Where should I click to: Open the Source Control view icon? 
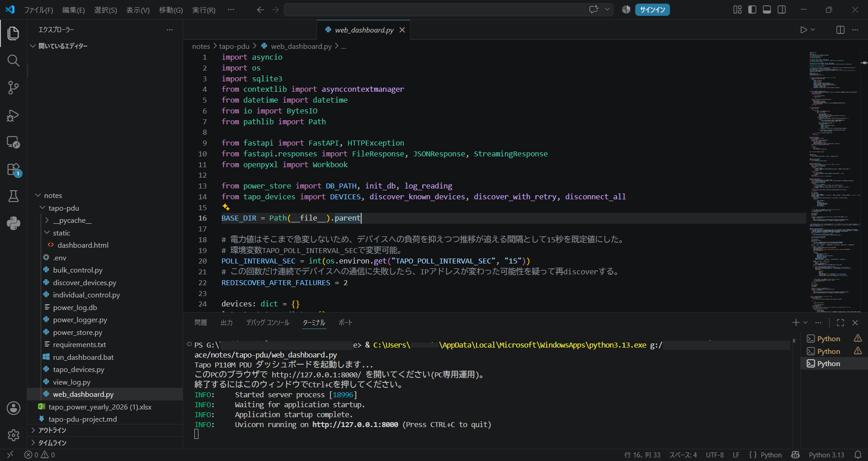pyautogui.click(x=14, y=88)
